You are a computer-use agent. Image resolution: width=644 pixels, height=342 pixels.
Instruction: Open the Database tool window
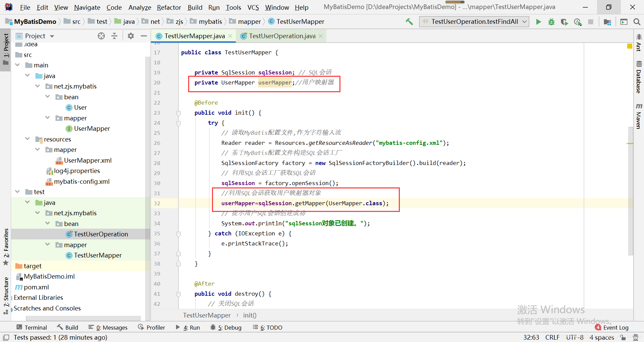[639, 77]
